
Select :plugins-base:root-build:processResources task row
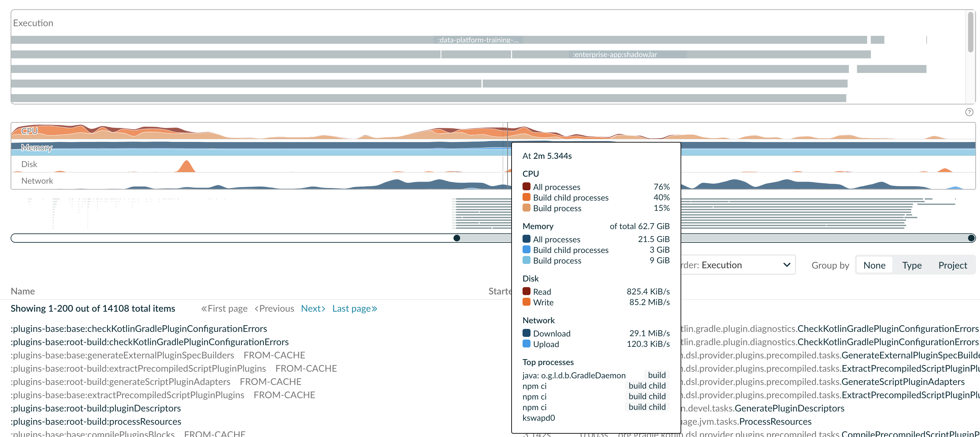pos(96,421)
